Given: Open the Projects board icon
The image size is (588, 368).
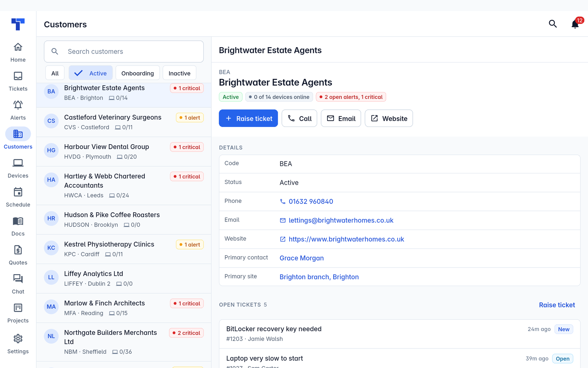Looking at the screenshot, I should (x=18, y=308).
